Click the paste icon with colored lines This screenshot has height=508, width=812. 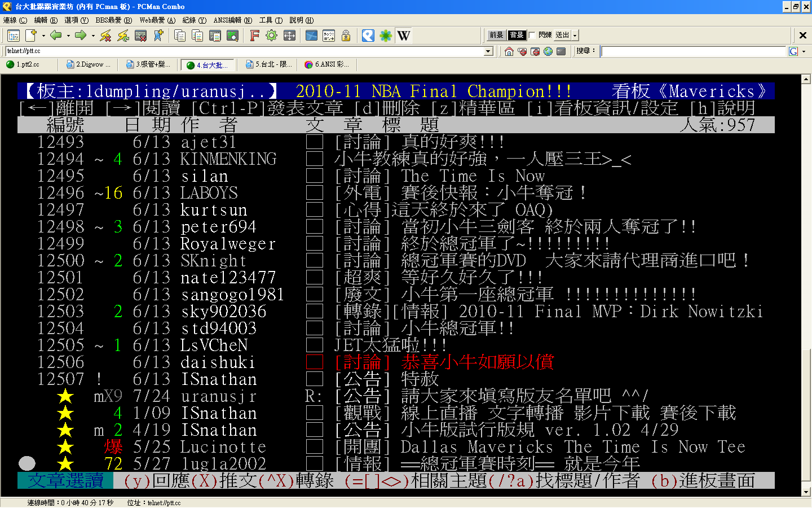pos(215,36)
